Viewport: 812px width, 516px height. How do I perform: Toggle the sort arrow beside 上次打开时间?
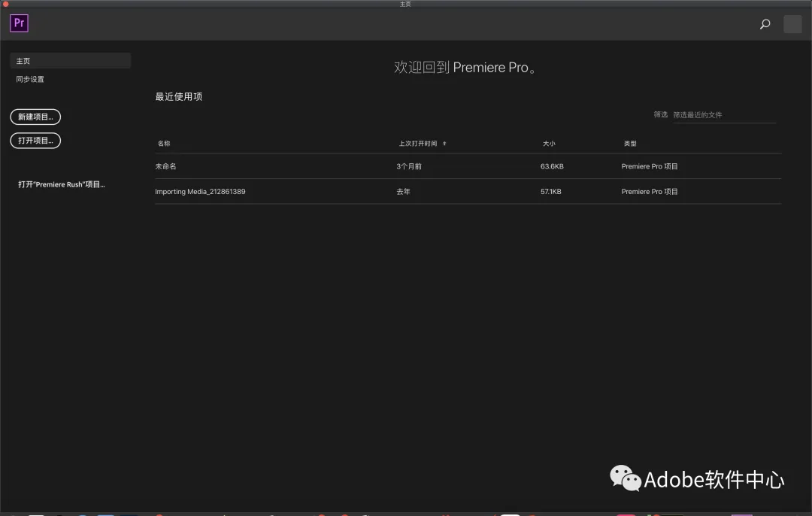[x=444, y=144]
